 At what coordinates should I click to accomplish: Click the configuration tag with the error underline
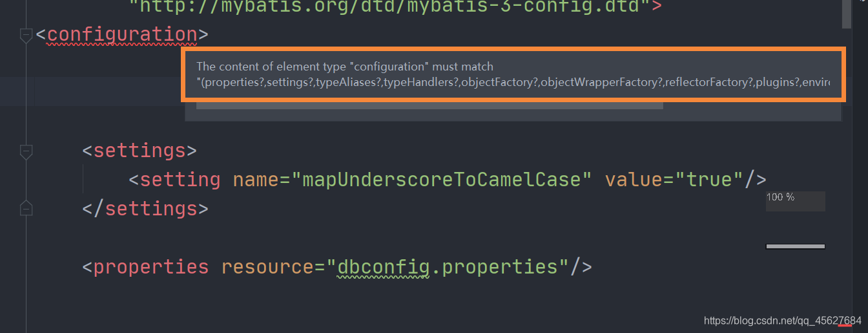tap(122, 34)
